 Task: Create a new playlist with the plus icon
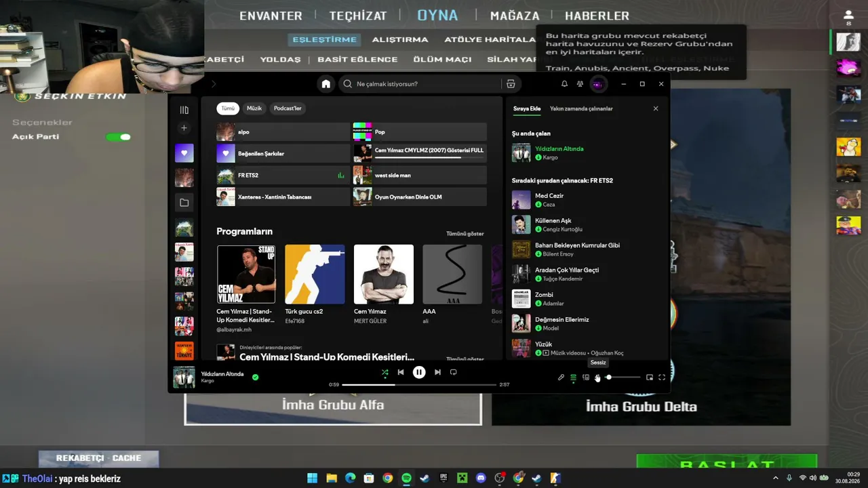(x=184, y=128)
